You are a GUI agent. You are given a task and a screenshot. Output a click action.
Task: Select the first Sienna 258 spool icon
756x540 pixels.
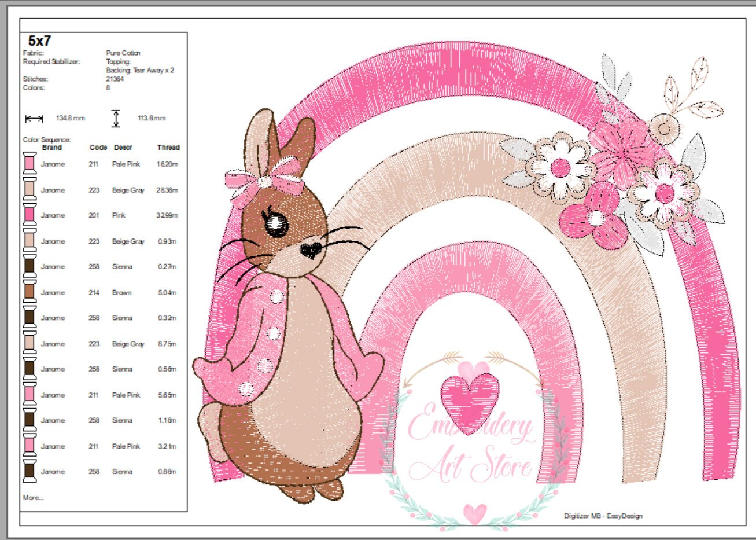point(29,267)
